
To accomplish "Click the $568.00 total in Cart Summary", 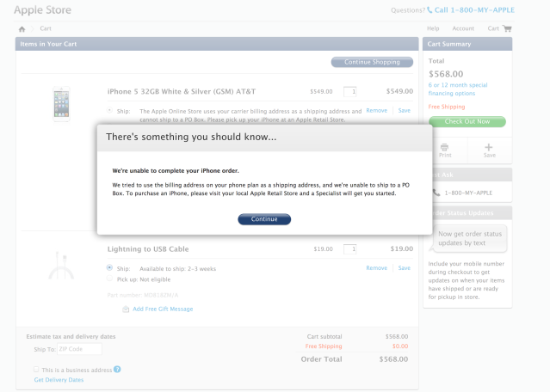I will click(446, 74).
